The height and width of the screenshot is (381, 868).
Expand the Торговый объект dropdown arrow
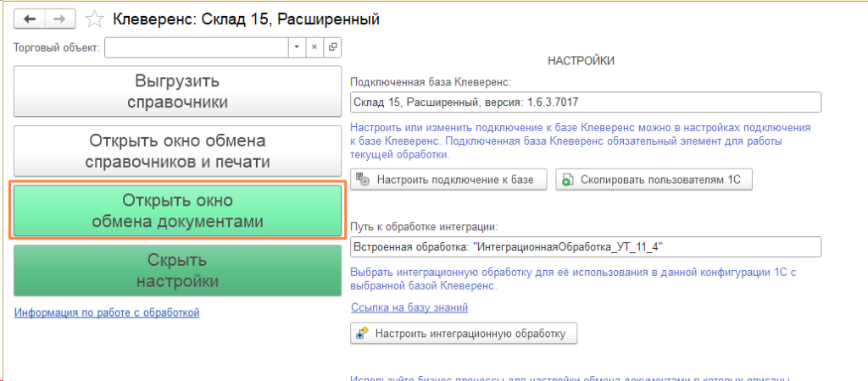pyautogui.click(x=297, y=47)
